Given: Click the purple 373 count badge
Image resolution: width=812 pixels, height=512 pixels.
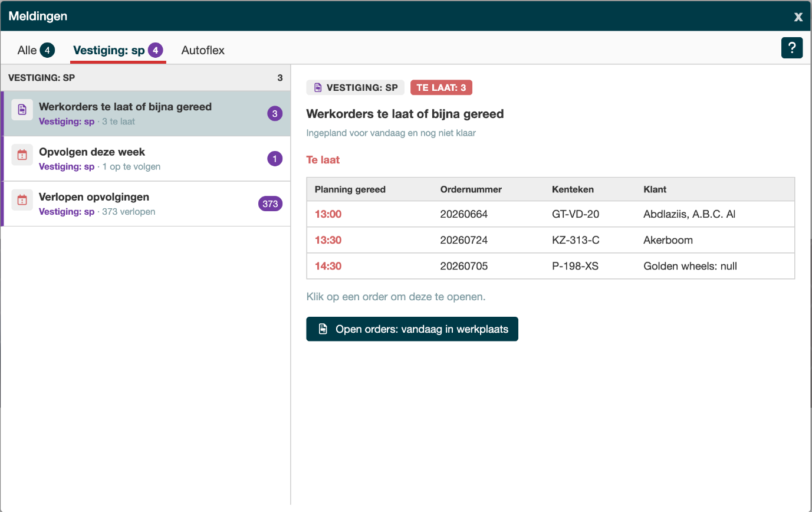Looking at the screenshot, I should pos(270,204).
